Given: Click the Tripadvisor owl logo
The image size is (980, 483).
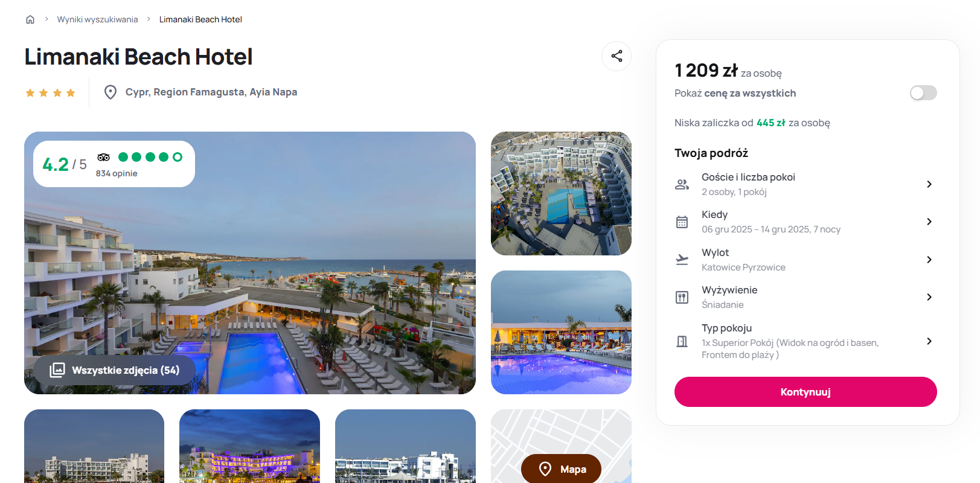Looking at the screenshot, I should coord(104,157).
